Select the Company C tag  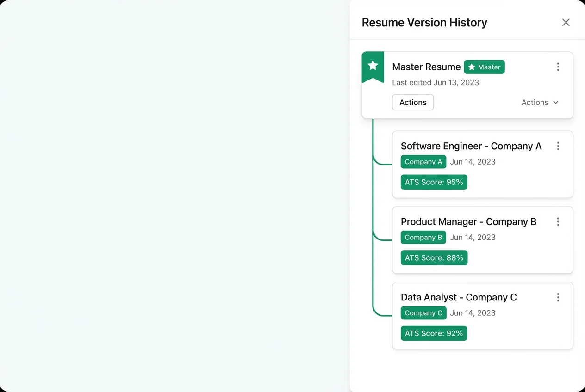pyautogui.click(x=423, y=313)
